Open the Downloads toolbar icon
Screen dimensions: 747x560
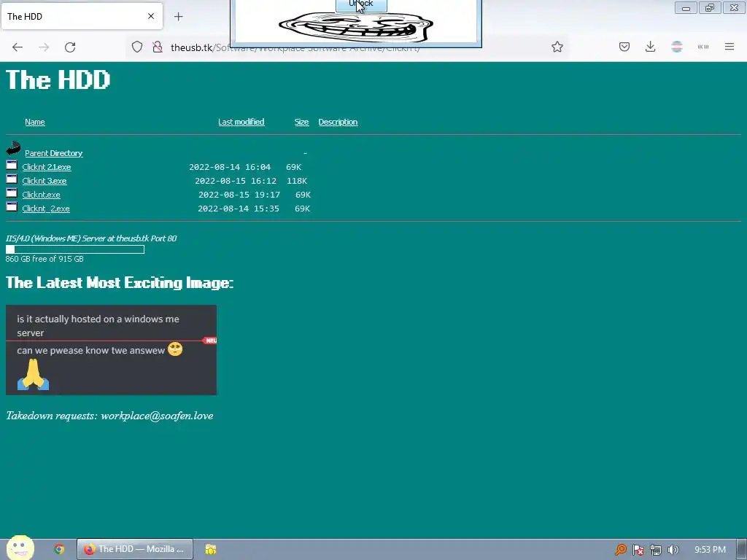[x=650, y=47]
